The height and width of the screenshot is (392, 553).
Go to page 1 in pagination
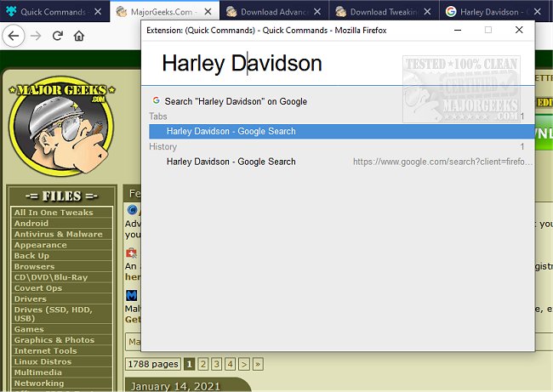pos(190,364)
